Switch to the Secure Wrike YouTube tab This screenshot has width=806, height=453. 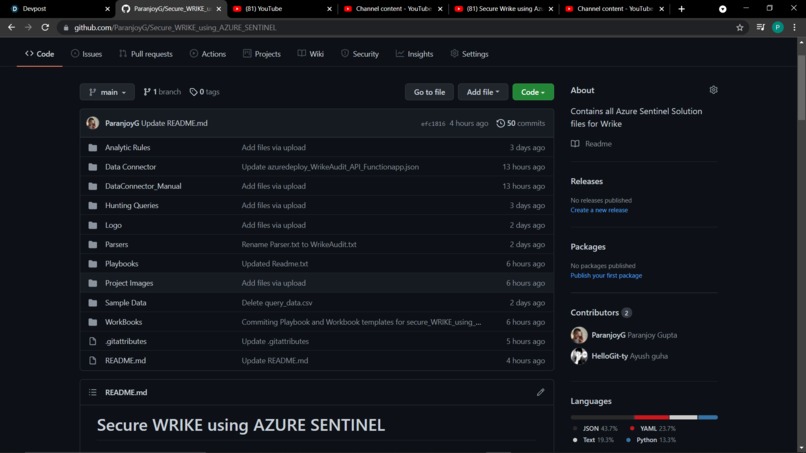(x=503, y=9)
